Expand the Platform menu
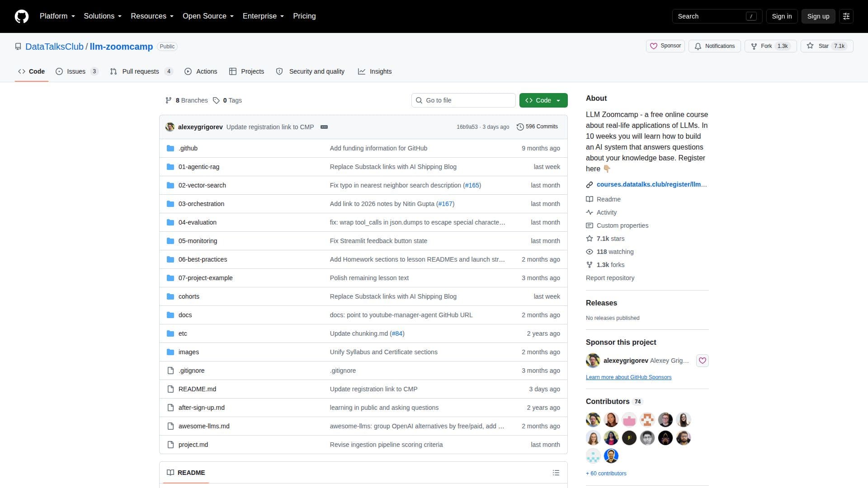 point(57,16)
